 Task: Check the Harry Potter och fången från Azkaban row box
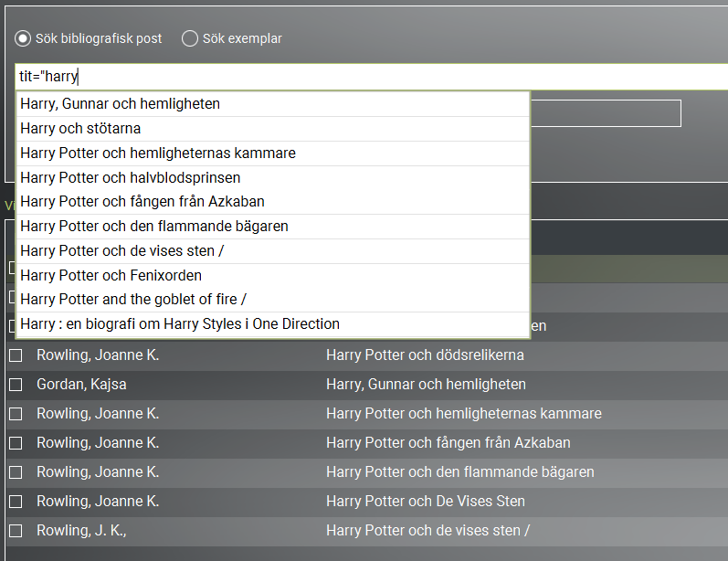pos(16,443)
